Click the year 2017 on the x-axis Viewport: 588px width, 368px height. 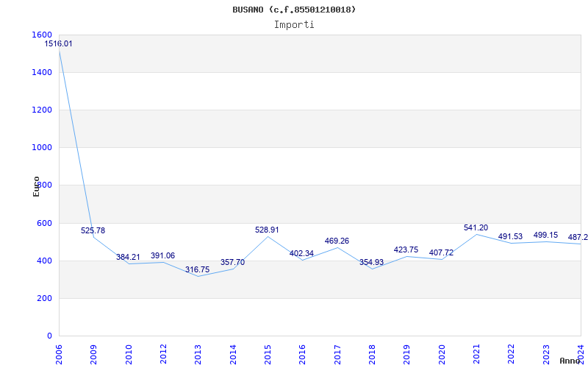tap(337, 353)
